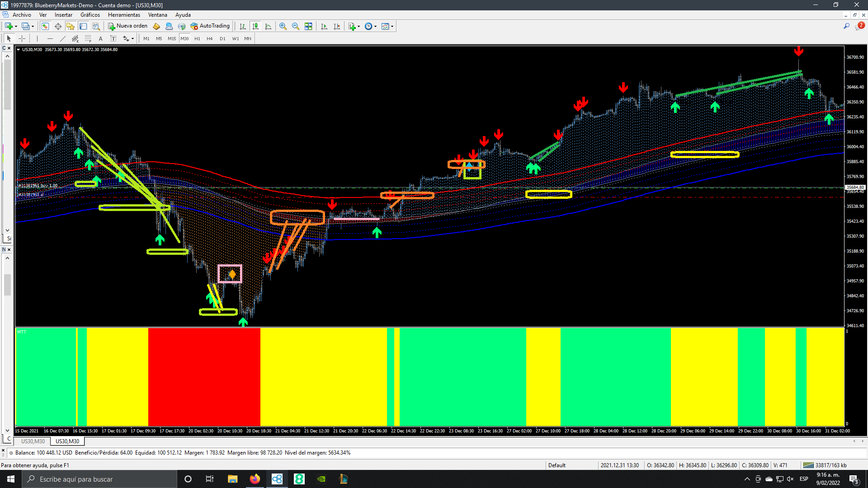Click the Windows search box

99,479
